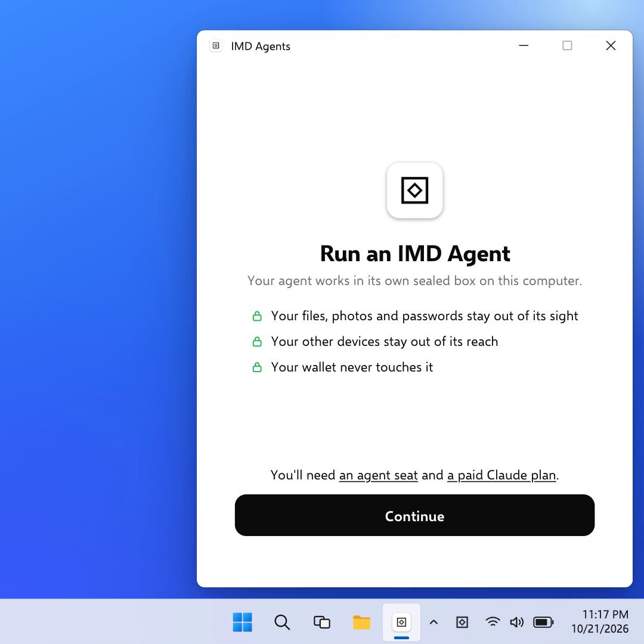Open Task View from the taskbar

[x=321, y=622]
